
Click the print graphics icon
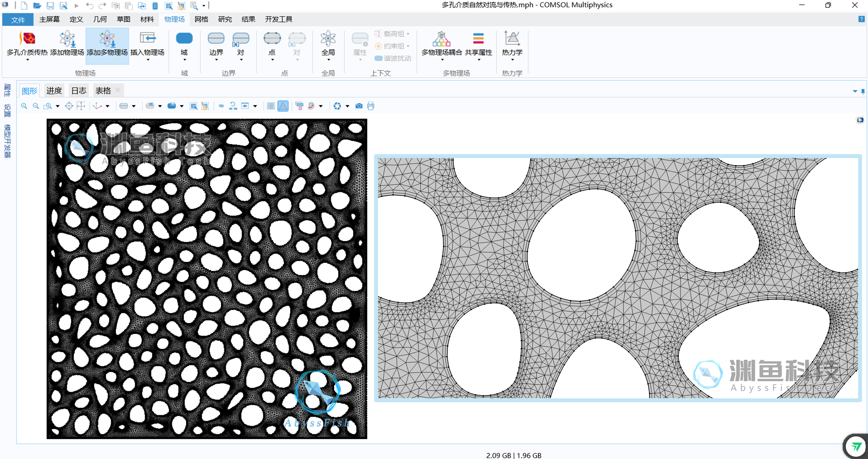tap(371, 106)
